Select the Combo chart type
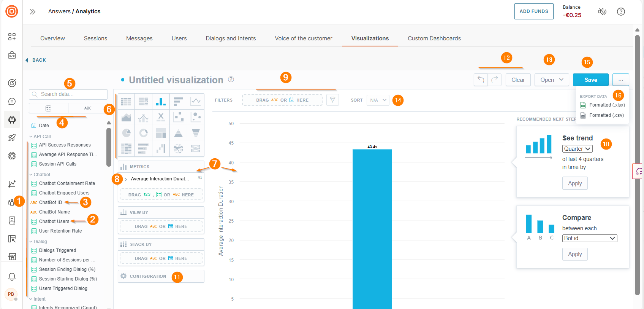 143,117
